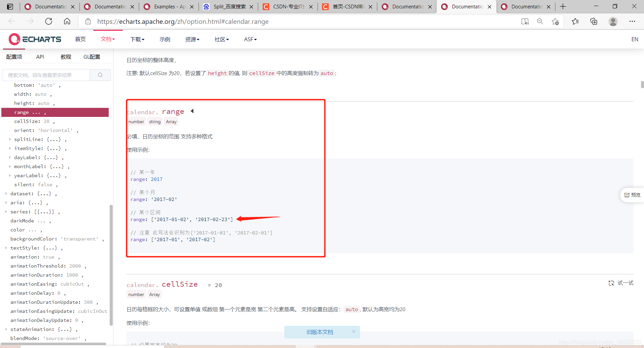
Task: Open browser settings and more menu
Action: click(x=632, y=21)
